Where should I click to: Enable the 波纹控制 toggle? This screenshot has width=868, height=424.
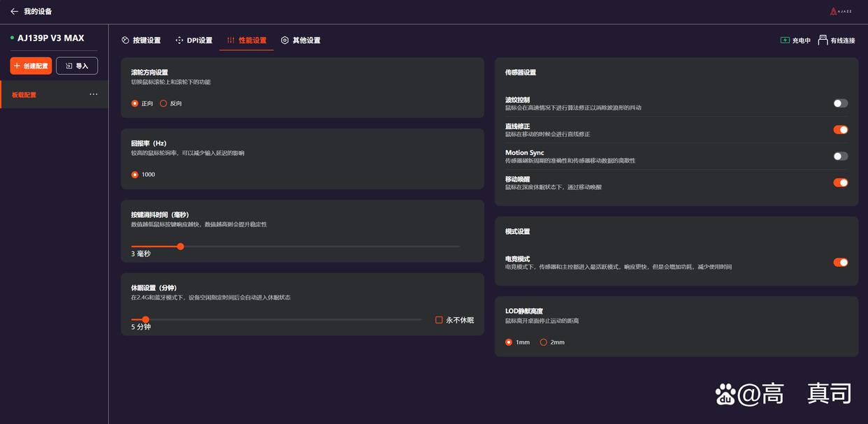point(841,103)
